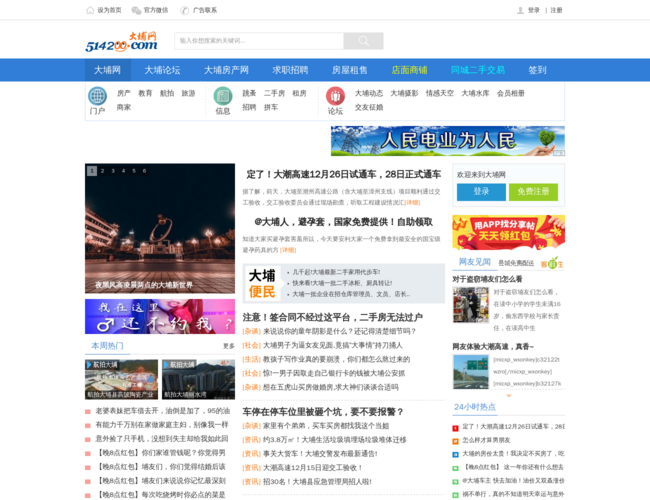Open the 同城二手交易 navigation tab
This screenshot has height=500, width=650.
pos(478,70)
